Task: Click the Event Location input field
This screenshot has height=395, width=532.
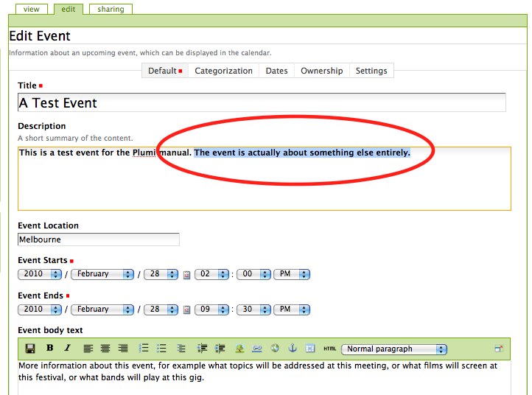Action: pyautogui.click(x=99, y=240)
